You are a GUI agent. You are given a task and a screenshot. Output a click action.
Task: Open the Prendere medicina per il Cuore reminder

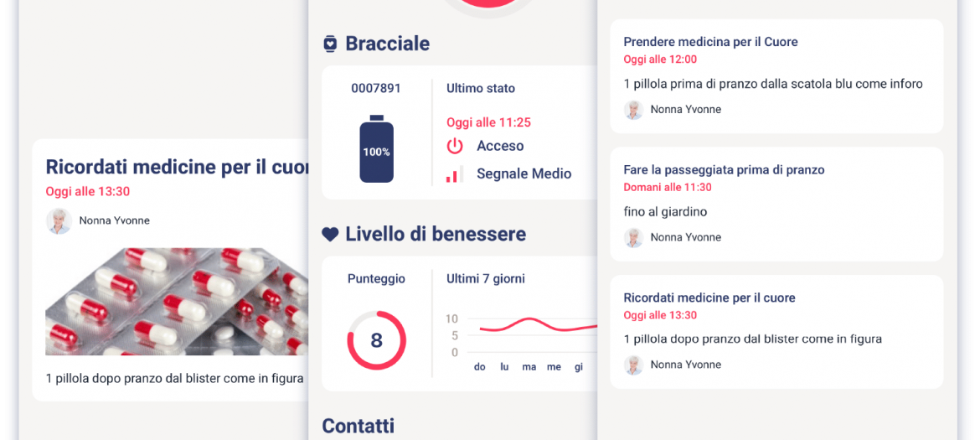pyautogui.click(x=776, y=76)
